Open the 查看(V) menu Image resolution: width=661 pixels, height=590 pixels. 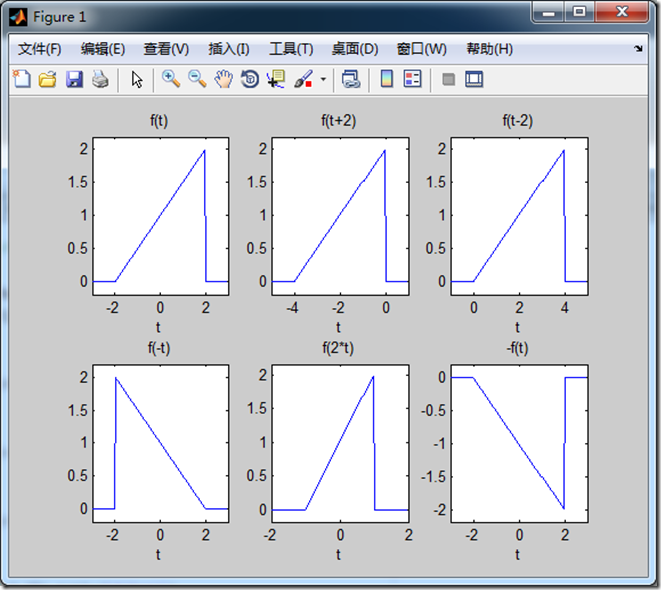166,49
